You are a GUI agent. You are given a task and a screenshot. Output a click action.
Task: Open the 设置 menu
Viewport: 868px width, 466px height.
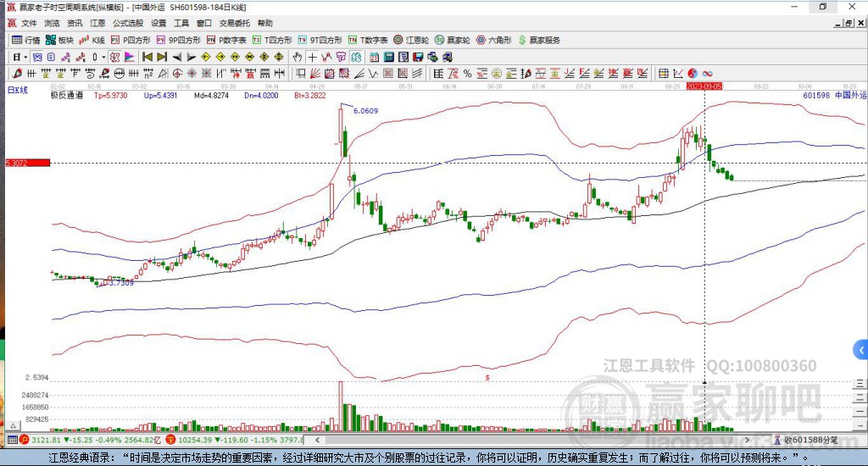[x=159, y=23]
